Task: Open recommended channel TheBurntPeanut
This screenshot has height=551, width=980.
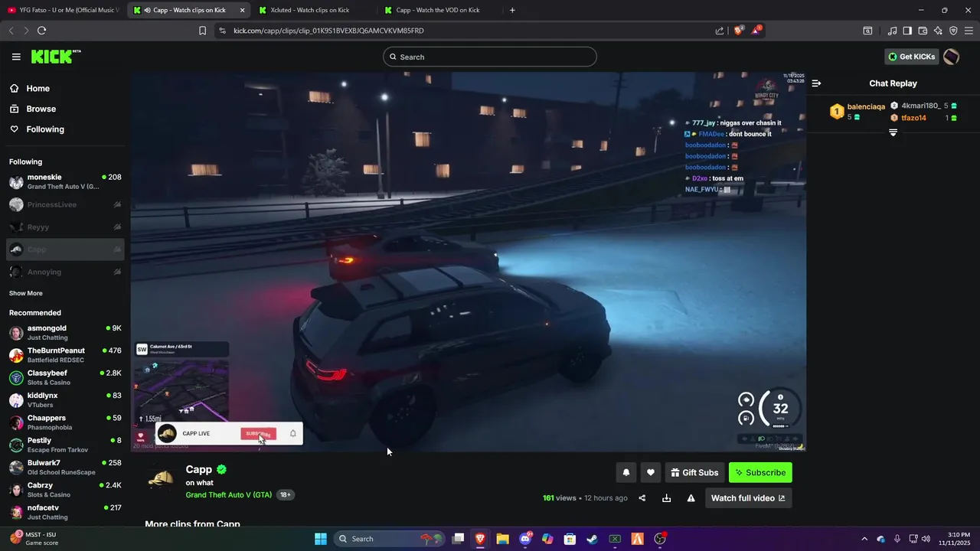Action: tap(65, 355)
